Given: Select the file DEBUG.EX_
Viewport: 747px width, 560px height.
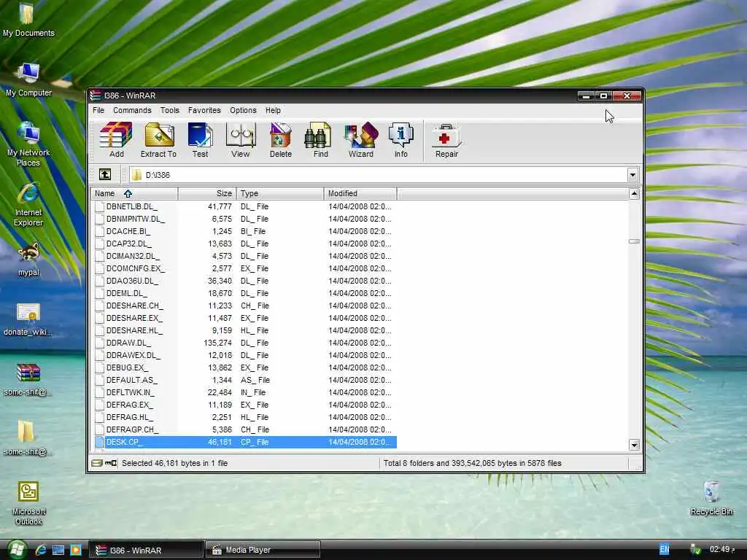Looking at the screenshot, I should (x=127, y=367).
